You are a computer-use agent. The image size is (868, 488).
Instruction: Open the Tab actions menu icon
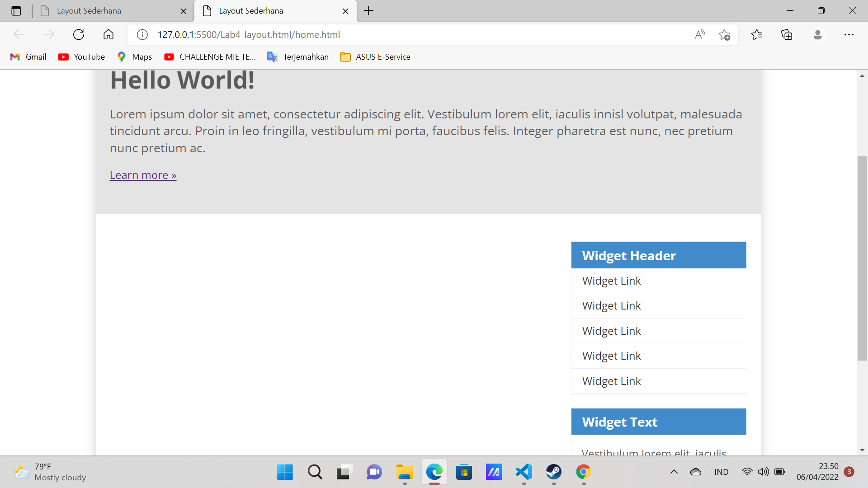[16, 11]
